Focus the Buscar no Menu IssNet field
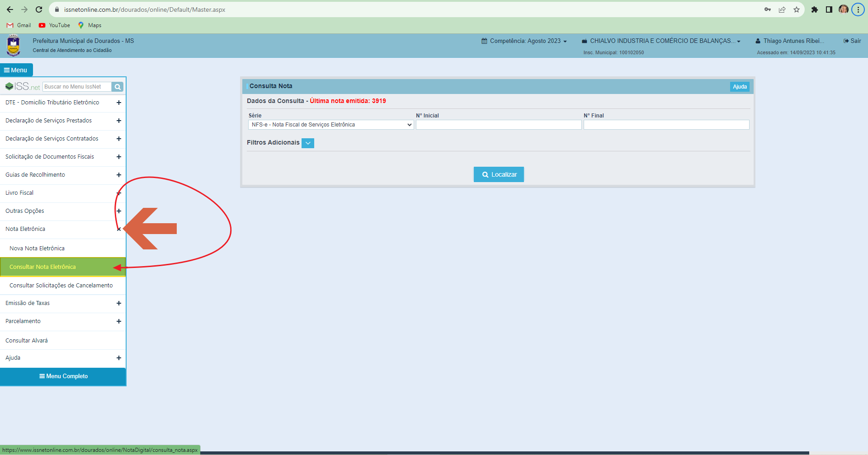The image size is (868, 455). tap(77, 87)
